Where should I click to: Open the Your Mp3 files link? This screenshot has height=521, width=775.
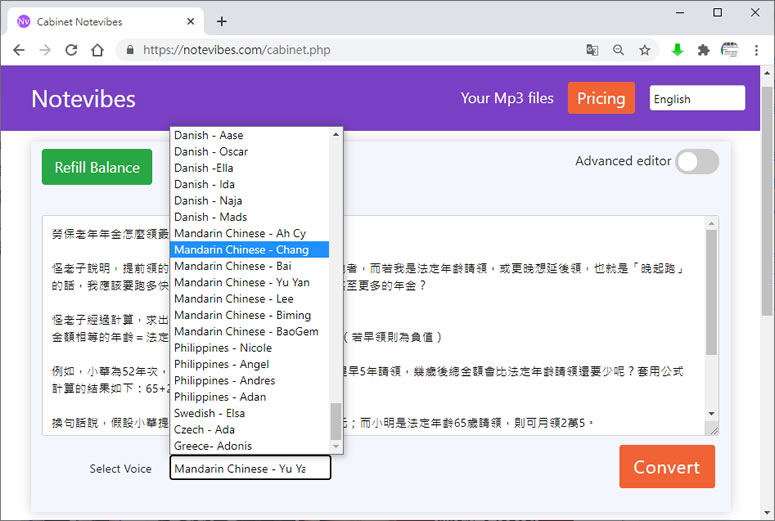point(506,98)
